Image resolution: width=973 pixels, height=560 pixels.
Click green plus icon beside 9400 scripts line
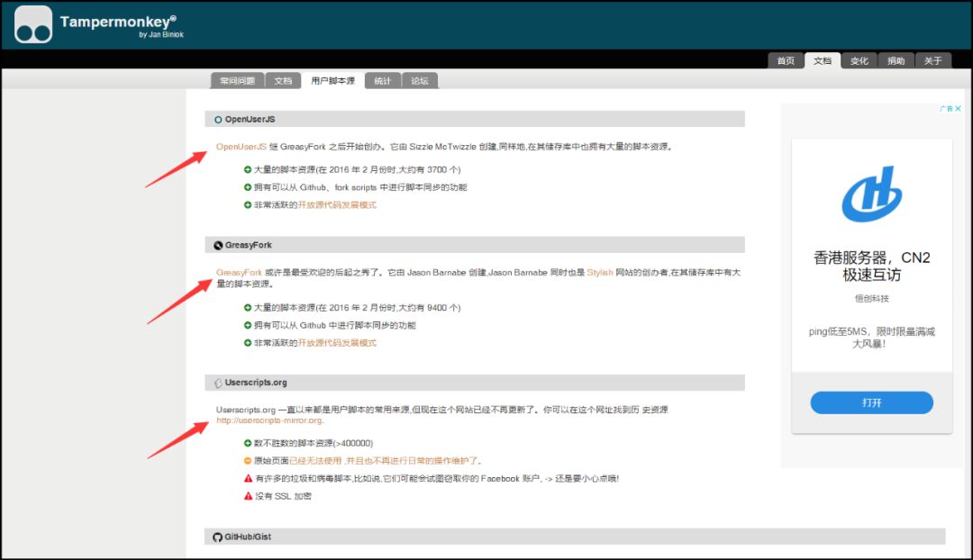coord(248,308)
